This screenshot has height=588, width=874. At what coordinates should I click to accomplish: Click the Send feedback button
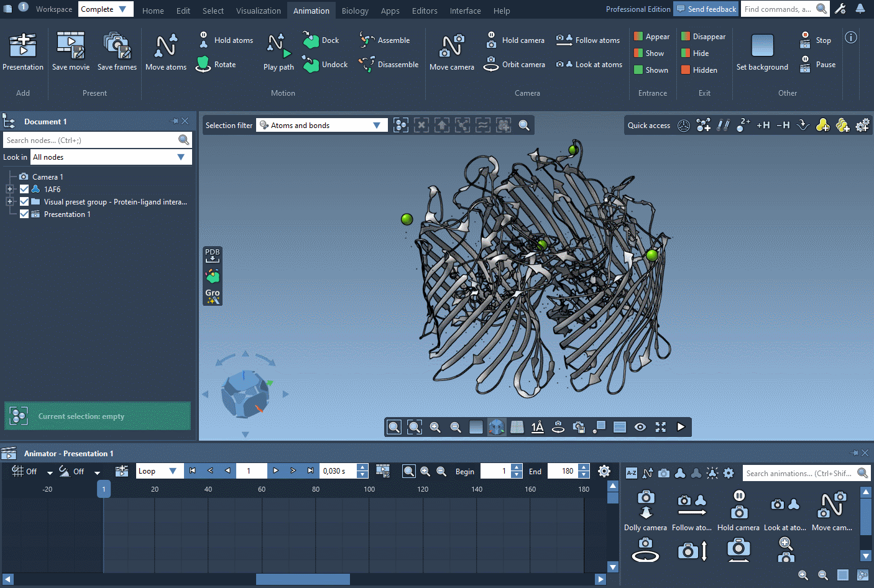(x=706, y=9)
